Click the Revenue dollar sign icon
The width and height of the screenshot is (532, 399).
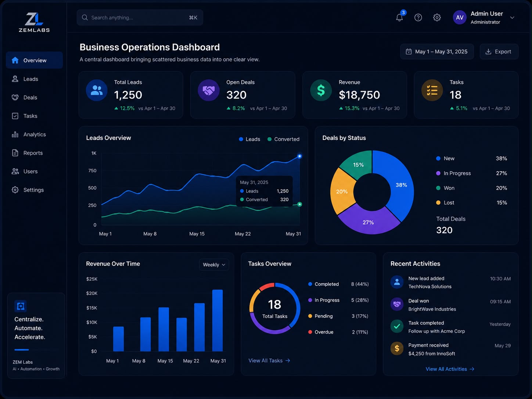(321, 90)
